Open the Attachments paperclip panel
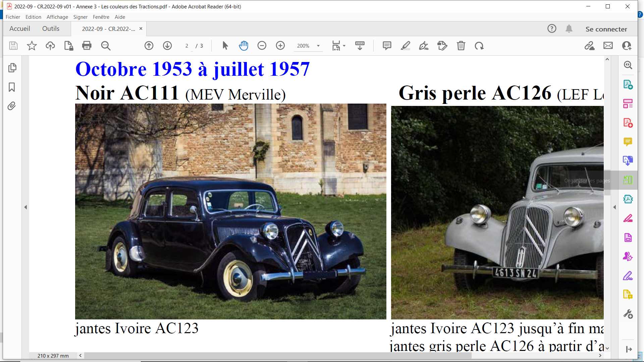The height and width of the screenshot is (362, 644). click(12, 106)
